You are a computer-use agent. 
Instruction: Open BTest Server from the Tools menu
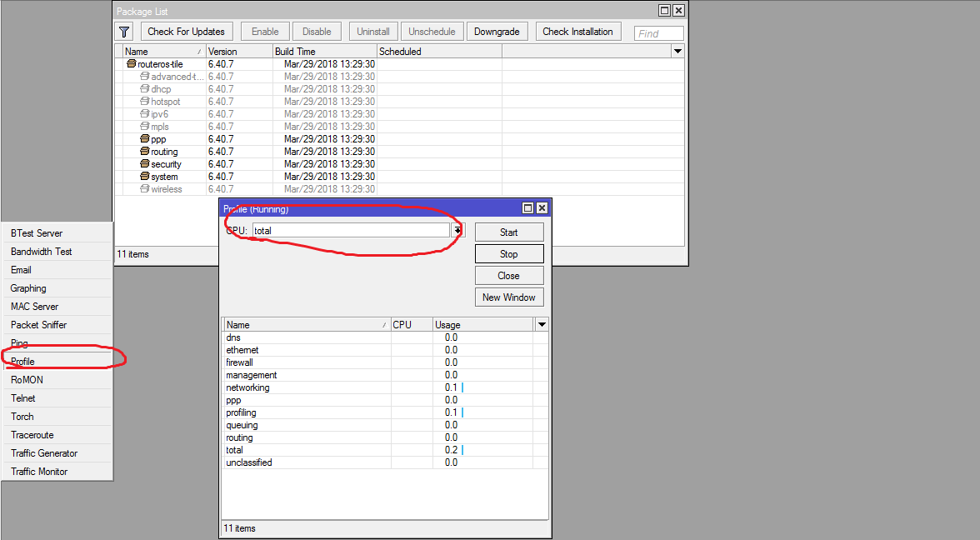57,233
